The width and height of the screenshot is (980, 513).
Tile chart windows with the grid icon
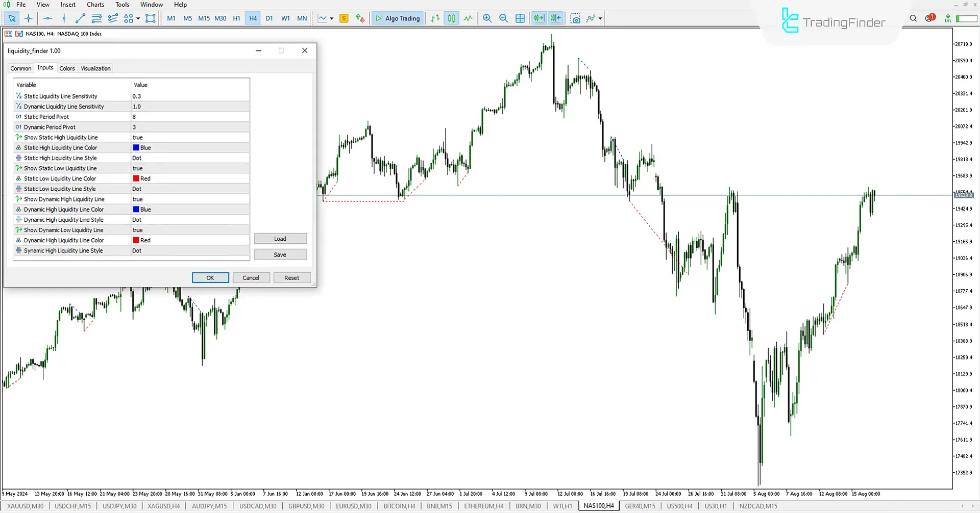click(520, 18)
